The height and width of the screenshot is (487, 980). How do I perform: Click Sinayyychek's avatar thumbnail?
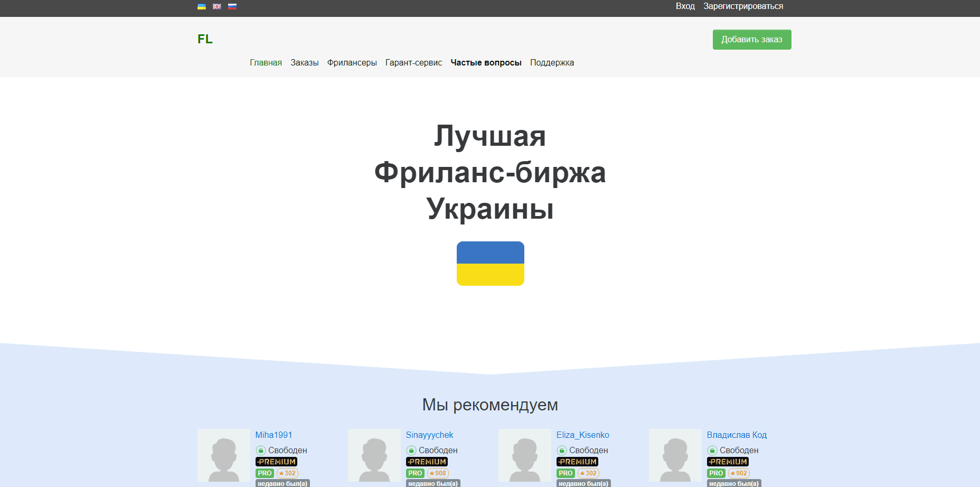tap(374, 455)
